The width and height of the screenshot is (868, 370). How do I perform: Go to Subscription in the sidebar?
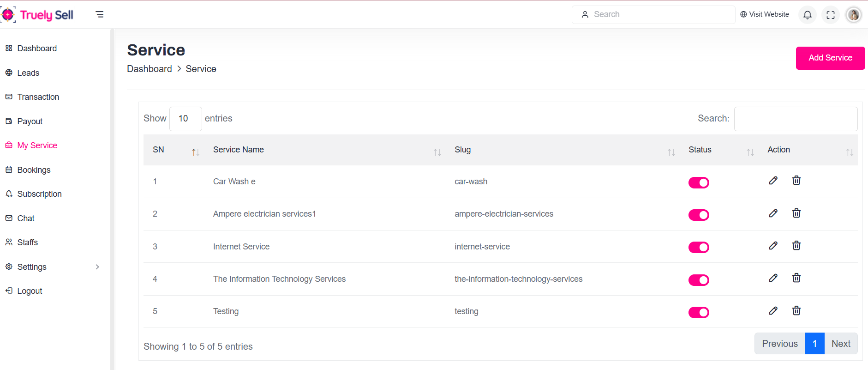click(x=39, y=194)
